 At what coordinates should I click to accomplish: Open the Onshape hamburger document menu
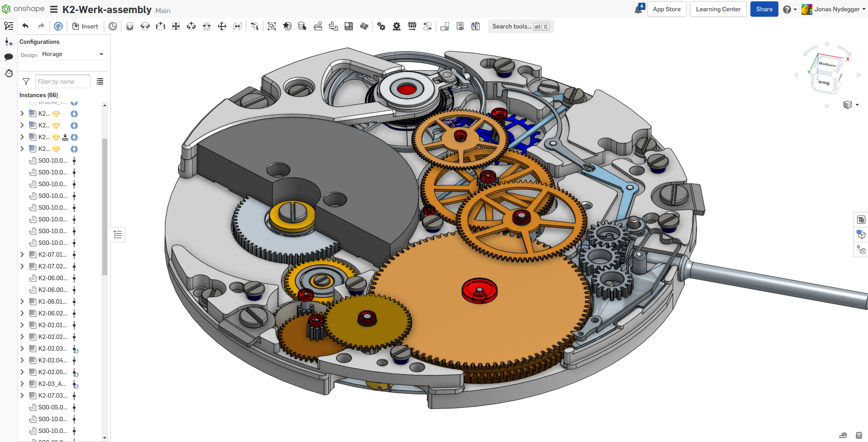tap(54, 9)
